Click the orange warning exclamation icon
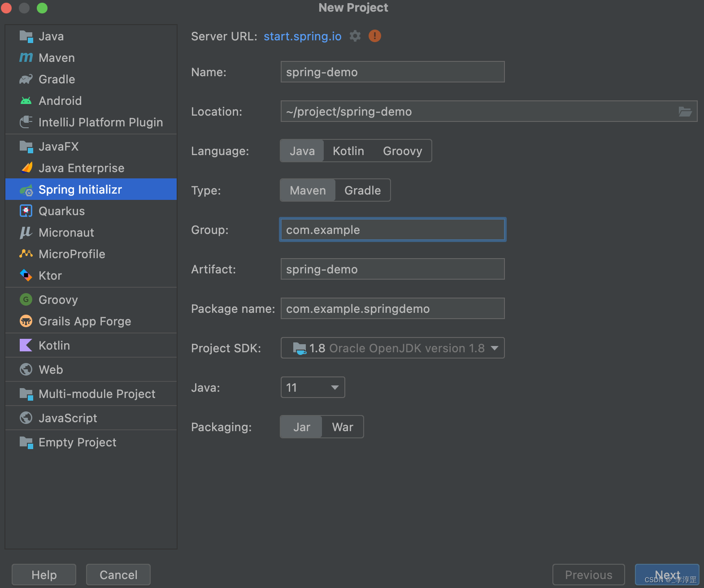Screen dimensions: 704x588 point(375,36)
